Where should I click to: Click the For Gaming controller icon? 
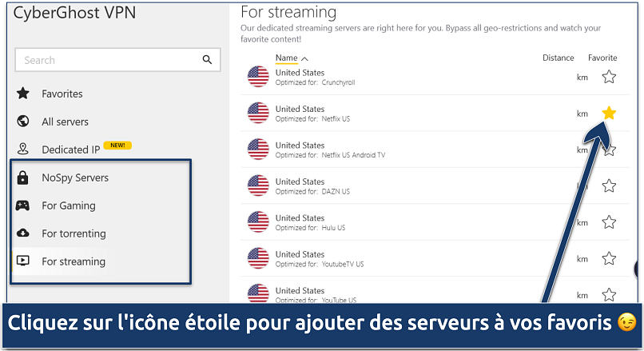pos(22,205)
